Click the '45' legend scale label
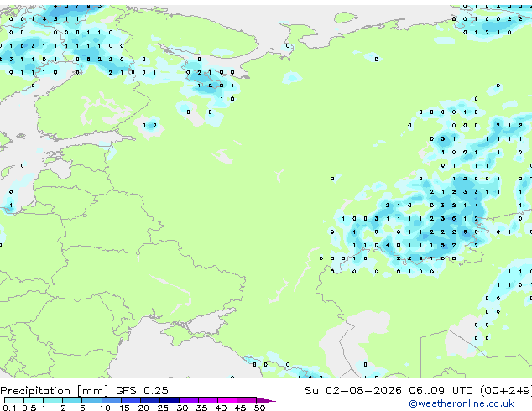This screenshot has width=532, height=411. (240, 408)
